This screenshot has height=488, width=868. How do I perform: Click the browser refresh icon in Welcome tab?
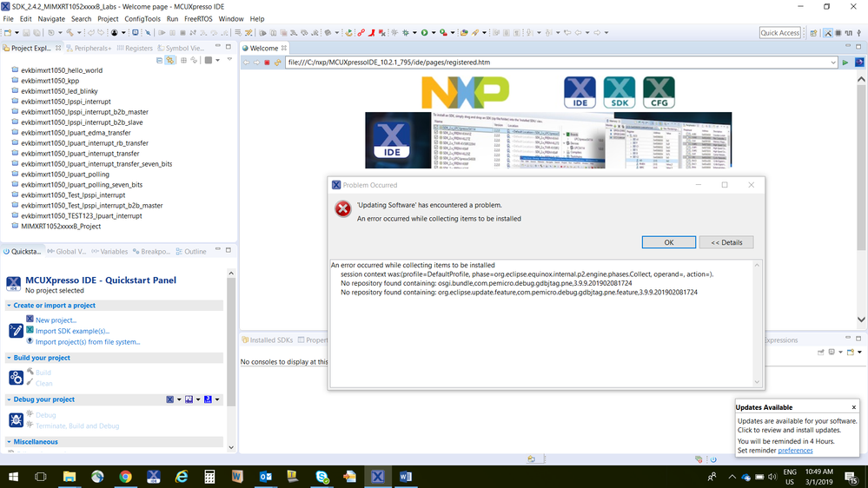click(x=277, y=63)
